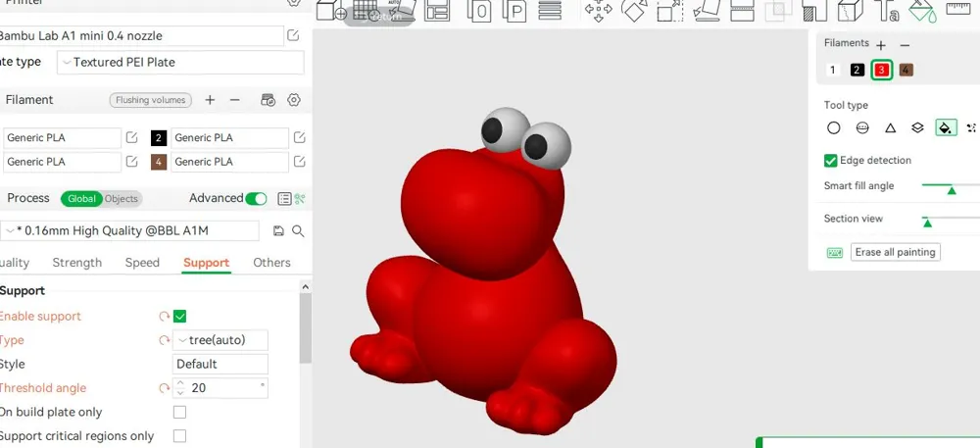This screenshot has height=448, width=980.
Task: Open filament settings gear icon
Action: 294,100
